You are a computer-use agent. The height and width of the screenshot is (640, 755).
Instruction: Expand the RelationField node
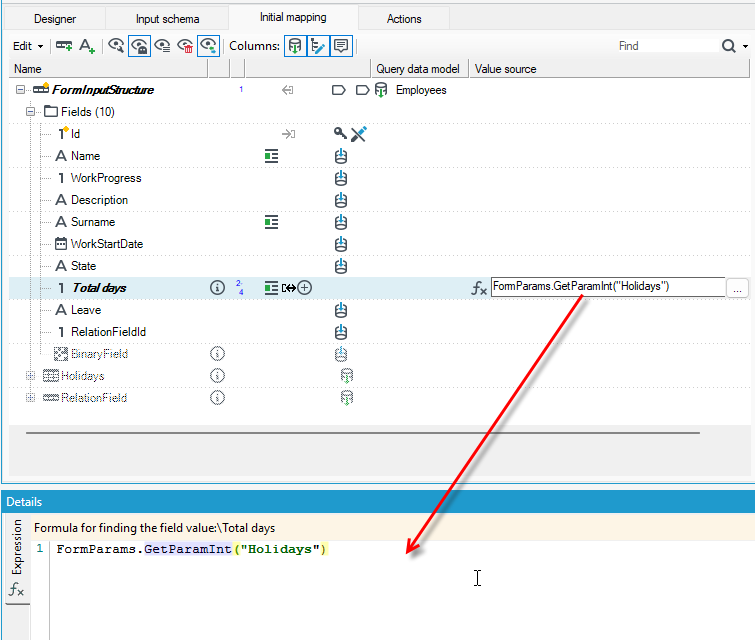pos(31,398)
